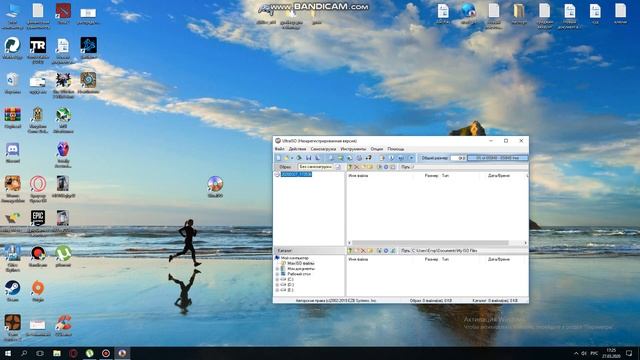Show hidden system tray icons

pos(576,353)
